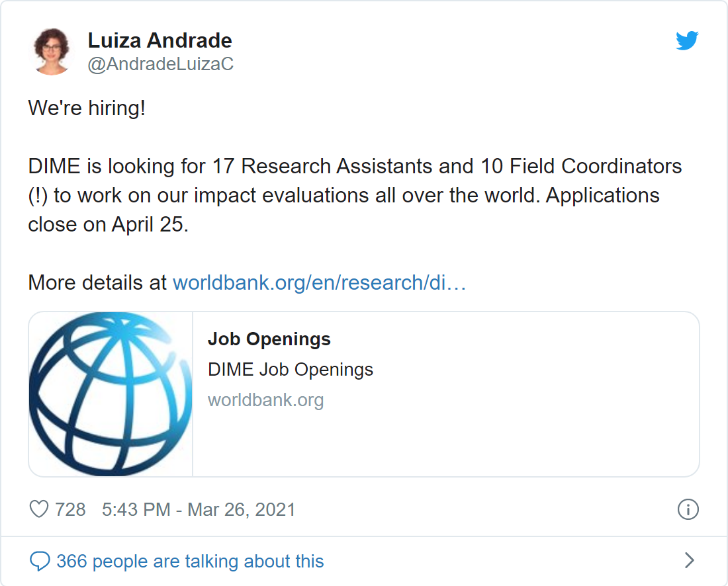
Task: Follow the worldbank.org/en/research link
Action: (x=319, y=283)
